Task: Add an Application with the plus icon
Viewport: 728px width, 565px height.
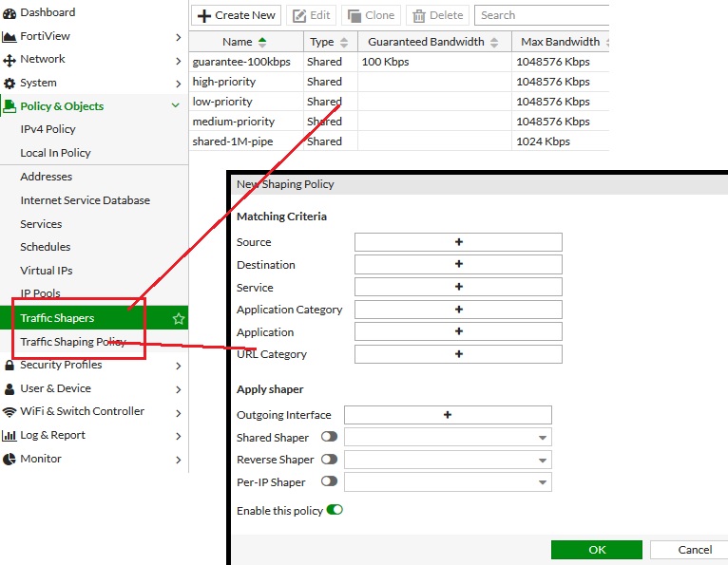Action: pyautogui.click(x=459, y=331)
